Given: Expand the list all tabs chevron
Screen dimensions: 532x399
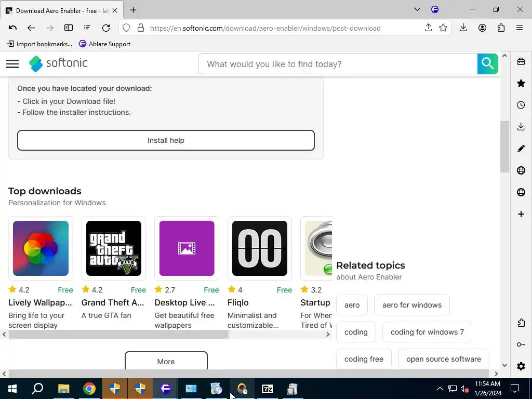Looking at the screenshot, I should [x=417, y=9].
